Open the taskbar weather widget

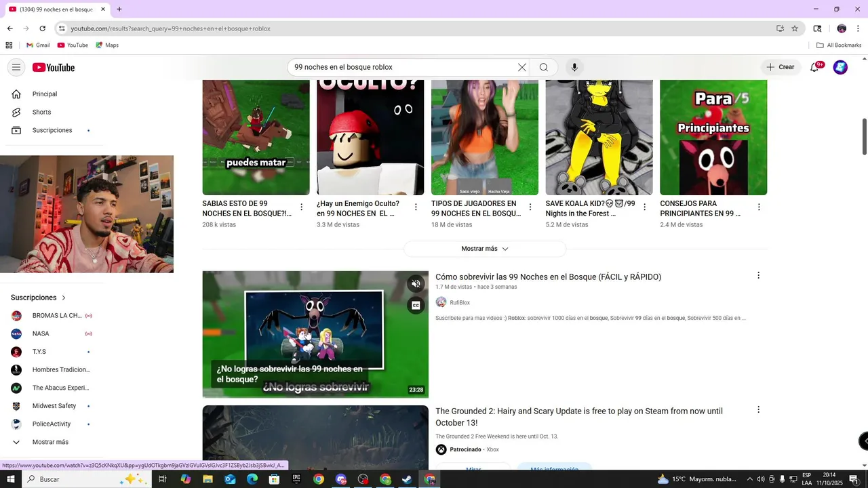click(696, 479)
